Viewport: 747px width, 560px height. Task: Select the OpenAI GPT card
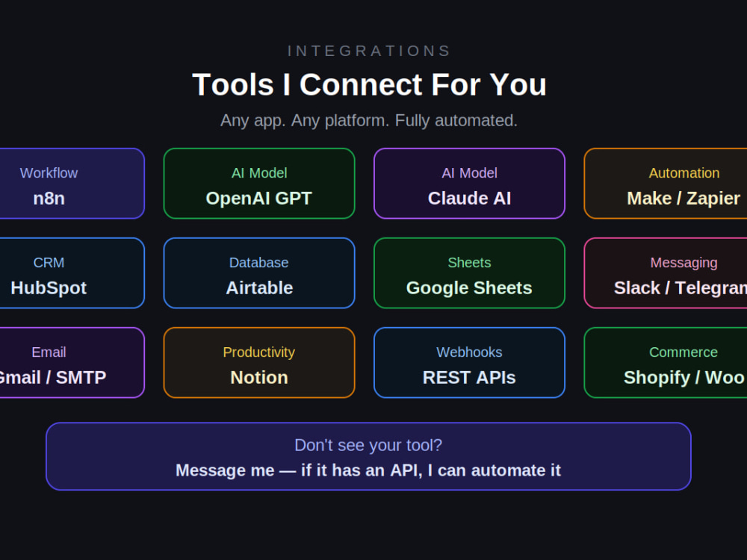pos(259,184)
